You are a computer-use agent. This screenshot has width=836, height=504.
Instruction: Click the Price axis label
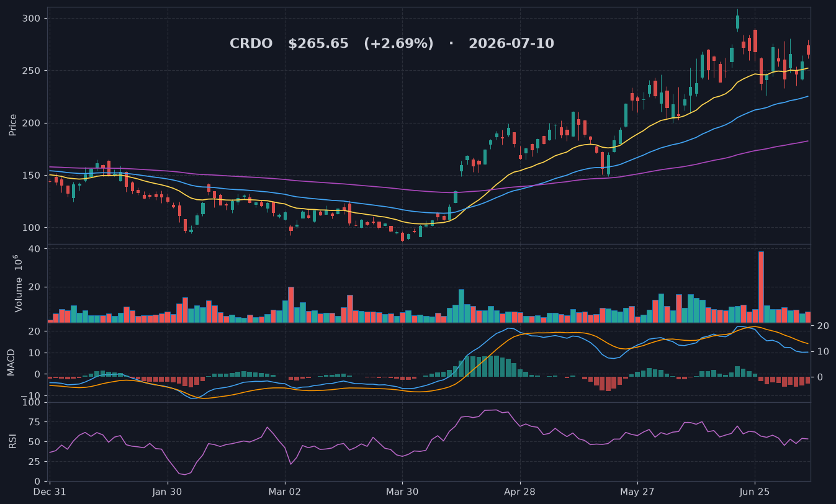click(x=13, y=125)
